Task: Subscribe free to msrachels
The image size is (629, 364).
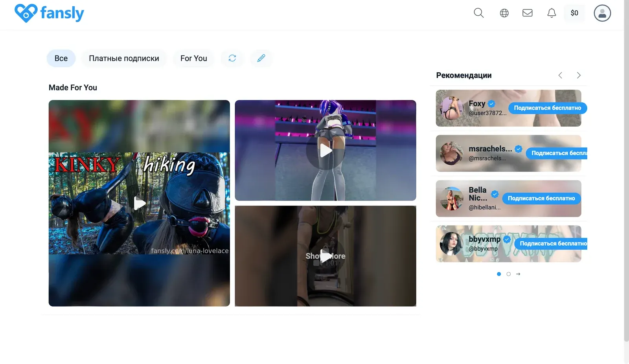Action: tap(556, 153)
